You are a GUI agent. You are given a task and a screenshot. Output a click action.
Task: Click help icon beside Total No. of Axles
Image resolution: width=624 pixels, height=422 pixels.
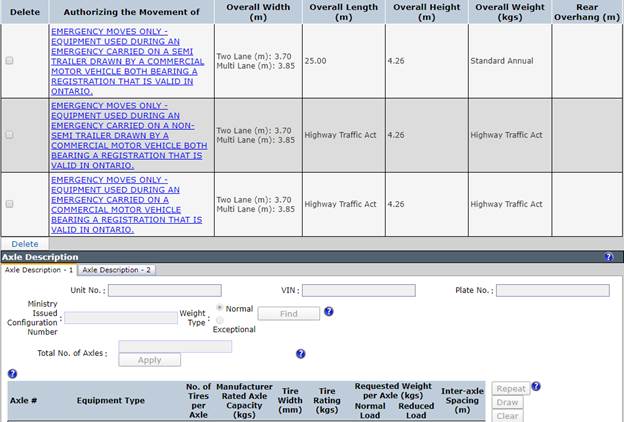coord(301,354)
